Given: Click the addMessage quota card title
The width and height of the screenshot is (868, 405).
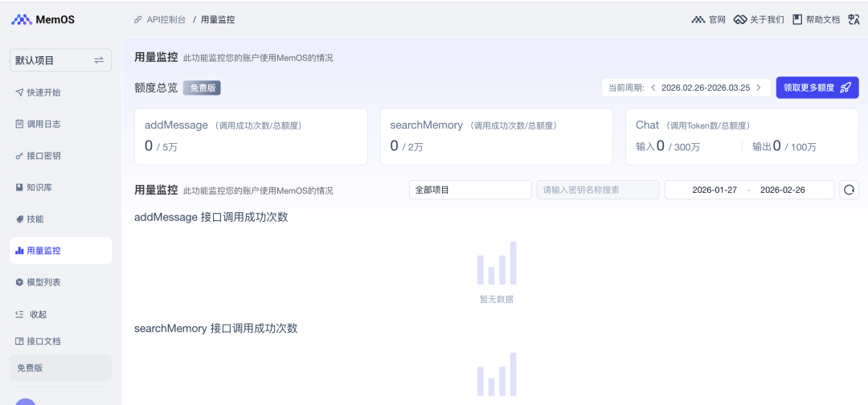Looking at the screenshot, I should [x=176, y=125].
